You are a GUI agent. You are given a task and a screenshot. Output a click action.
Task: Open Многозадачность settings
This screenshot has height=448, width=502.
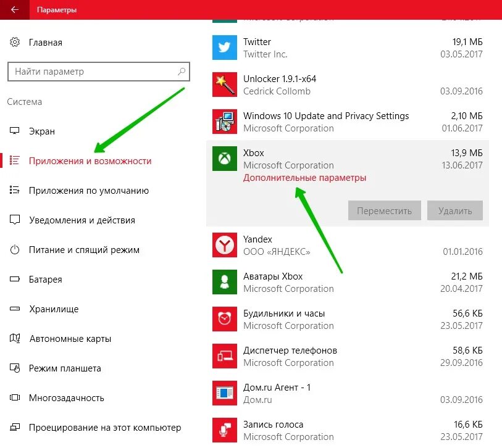66,398
